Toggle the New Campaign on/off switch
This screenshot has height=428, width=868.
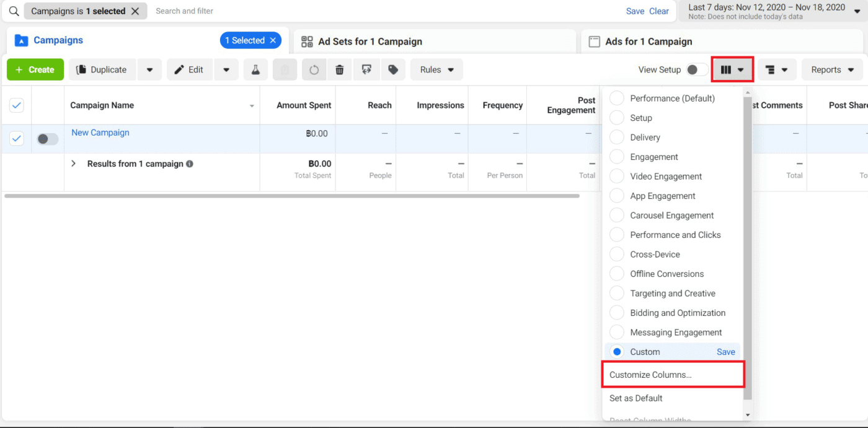(x=47, y=139)
